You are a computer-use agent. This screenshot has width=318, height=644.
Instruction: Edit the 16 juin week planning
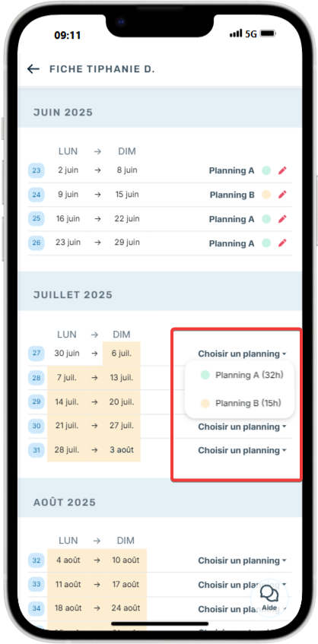281,219
